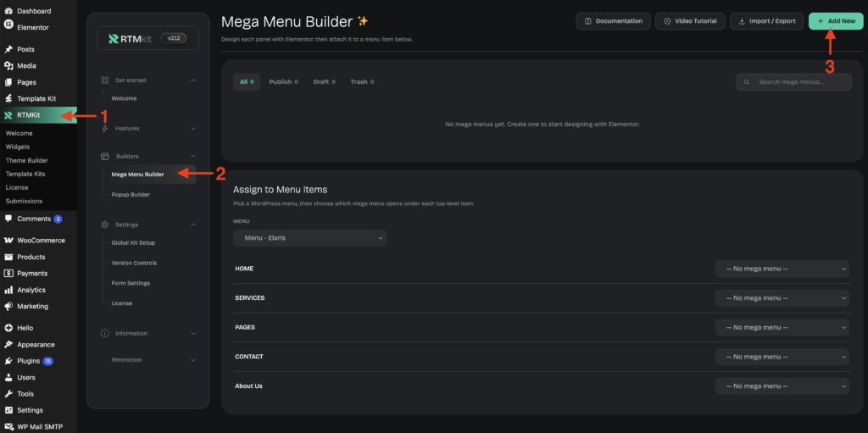Open Template Kits submenu link
868x433 pixels.
coord(25,174)
